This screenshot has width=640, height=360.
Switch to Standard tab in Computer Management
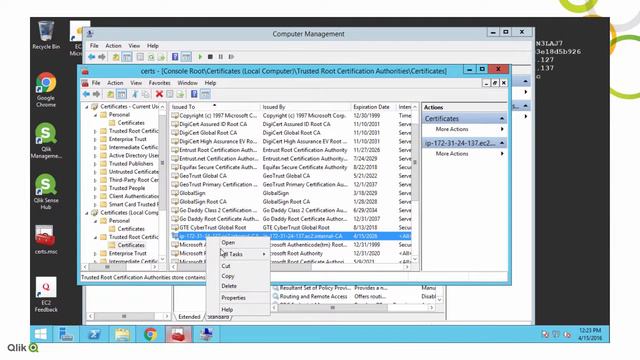pyautogui.click(x=218, y=317)
